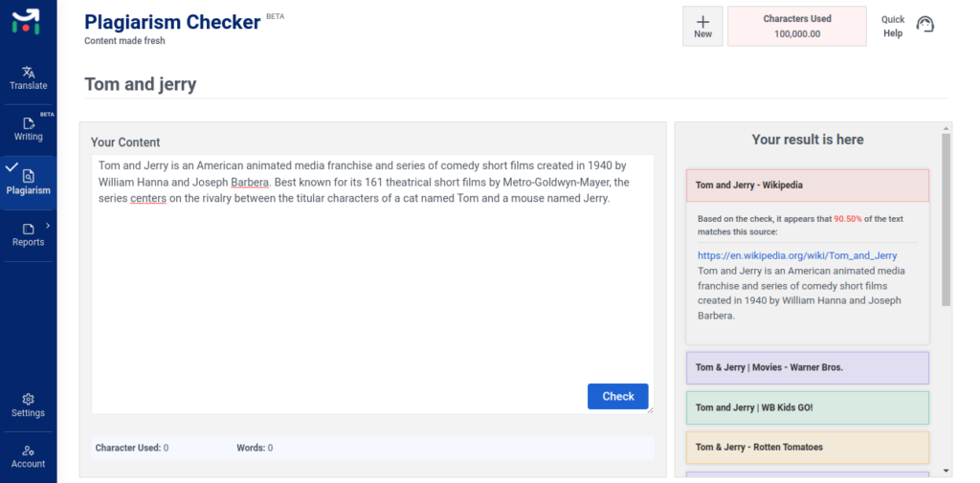Click the "Tom and jerry" document title
Image resolution: width=980 pixels, height=483 pixels.
(x=141, y=84)
